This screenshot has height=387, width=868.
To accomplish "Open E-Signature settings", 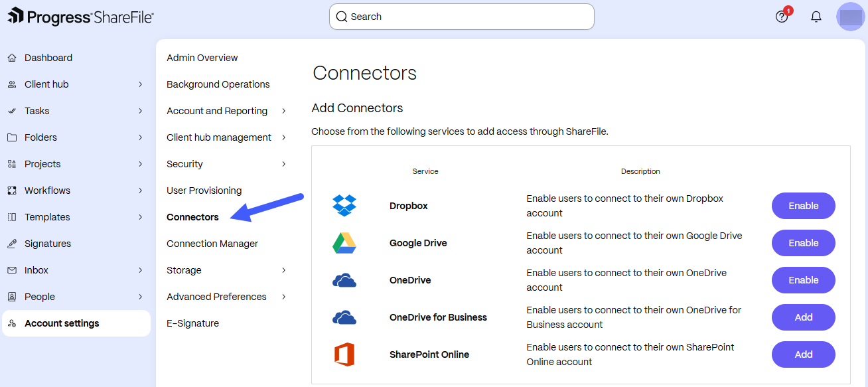I will [x=192, y=323].
